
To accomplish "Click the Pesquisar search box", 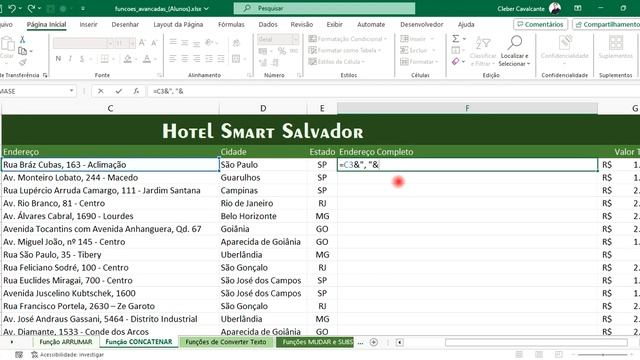I will [x=324, y=8].
